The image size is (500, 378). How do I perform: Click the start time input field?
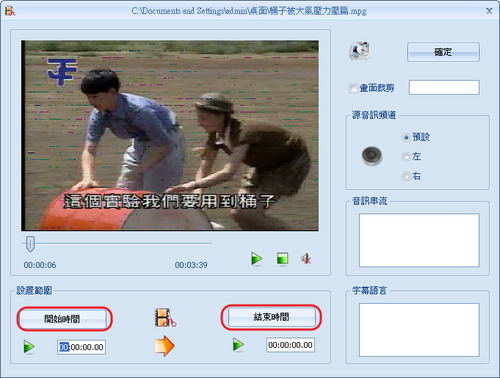pos(81,347)
